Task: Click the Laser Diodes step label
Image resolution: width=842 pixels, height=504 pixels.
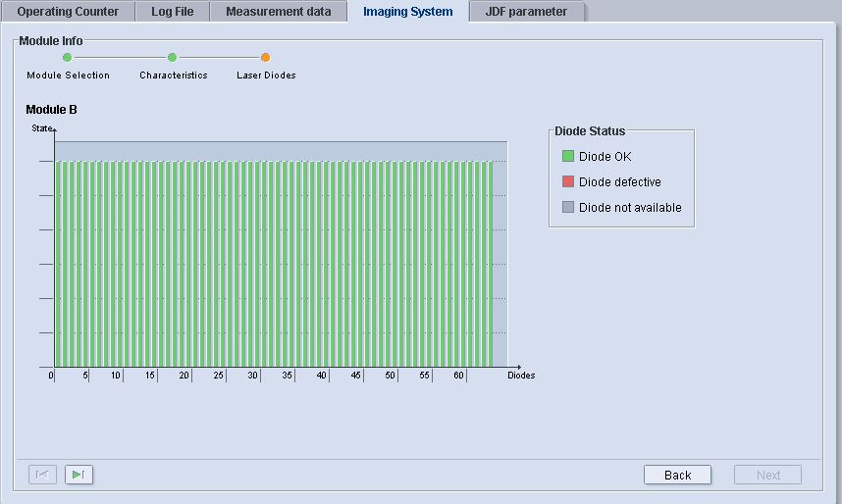Action: tap(266, 76)
